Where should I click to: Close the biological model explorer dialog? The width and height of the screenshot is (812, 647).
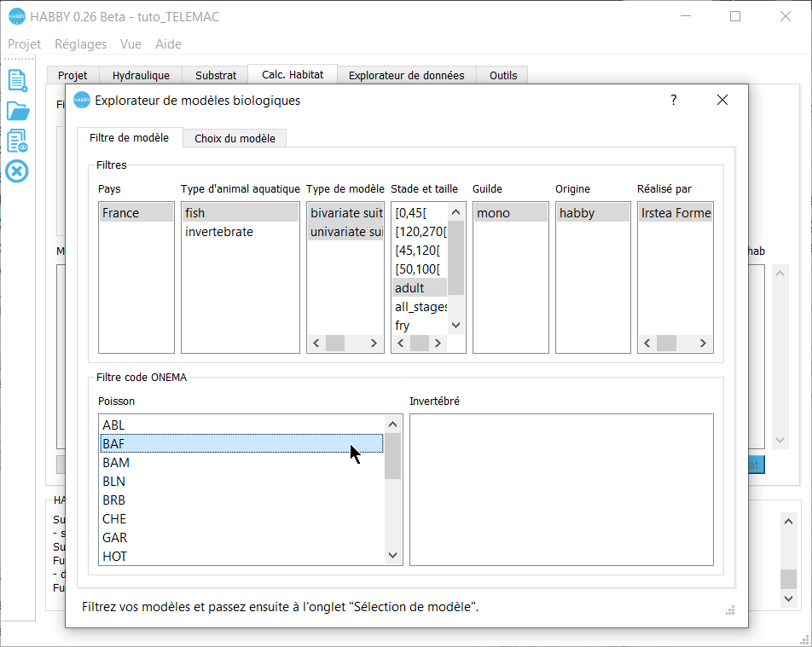tap(722, 100)
